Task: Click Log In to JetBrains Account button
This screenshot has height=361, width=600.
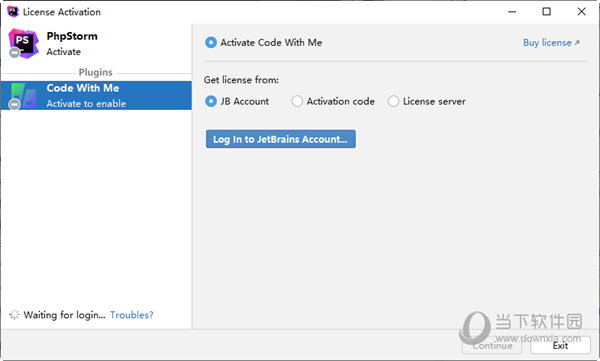Action: pos(280,139)
